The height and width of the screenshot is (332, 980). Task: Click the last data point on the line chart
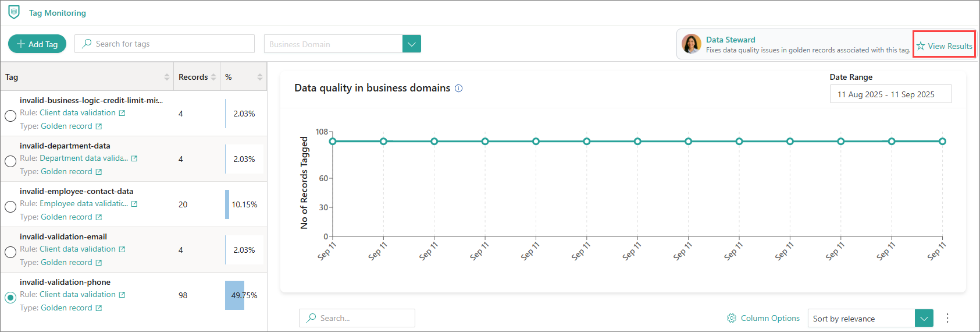click(x=942, y=142)
